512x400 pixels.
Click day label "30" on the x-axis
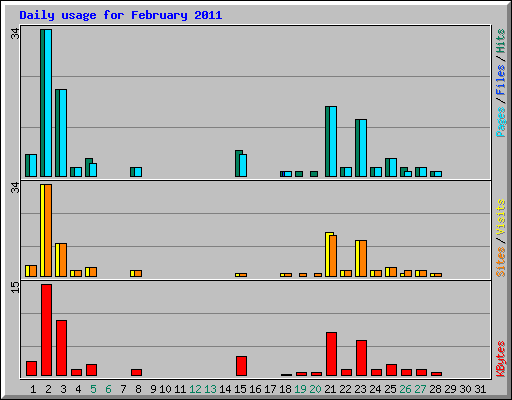pyautogui.click(x=465, y=389)
